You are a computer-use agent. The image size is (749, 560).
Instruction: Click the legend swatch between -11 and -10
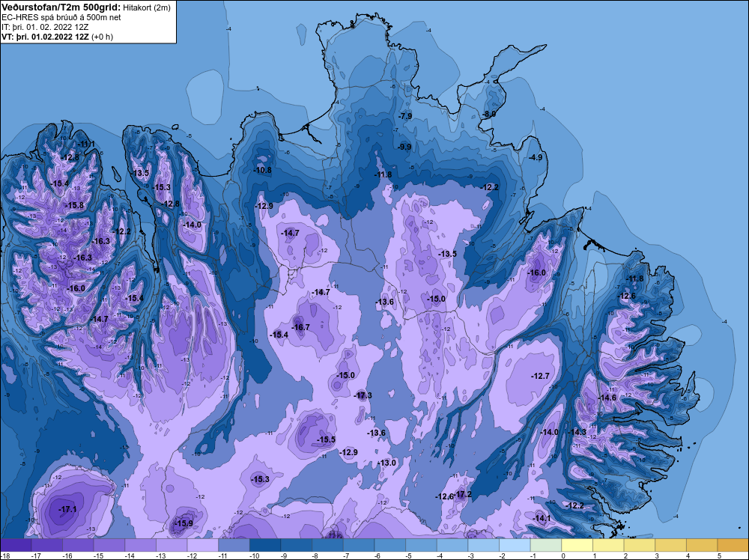click(234, 545)
